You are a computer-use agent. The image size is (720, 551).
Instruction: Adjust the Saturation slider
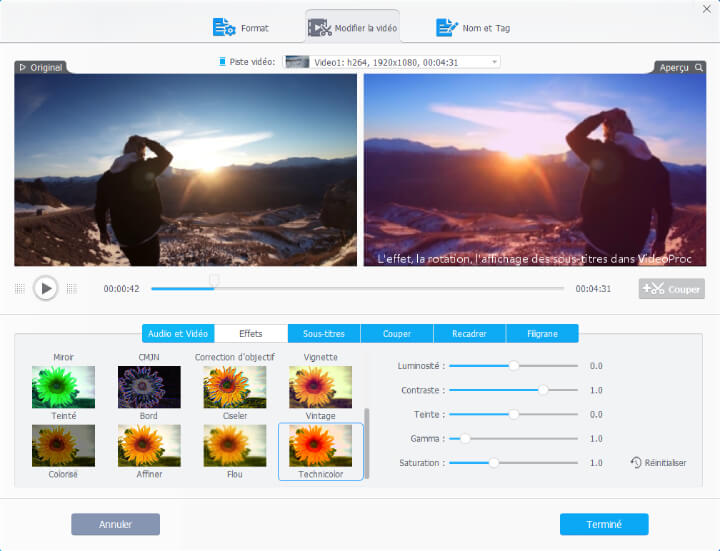click(x=513, y=463)
